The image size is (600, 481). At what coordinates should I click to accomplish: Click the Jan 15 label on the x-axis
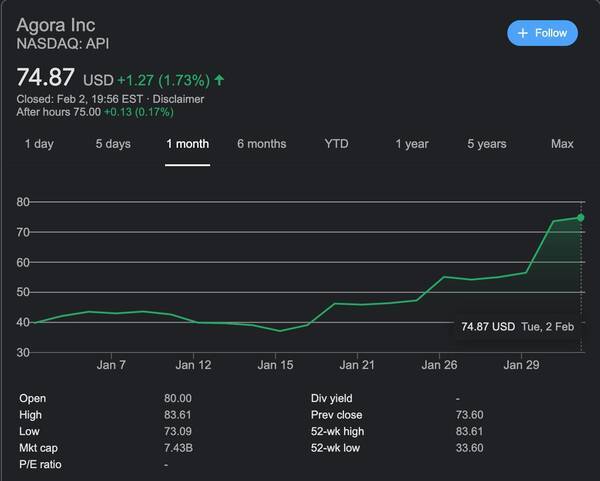tap(275, 366)
